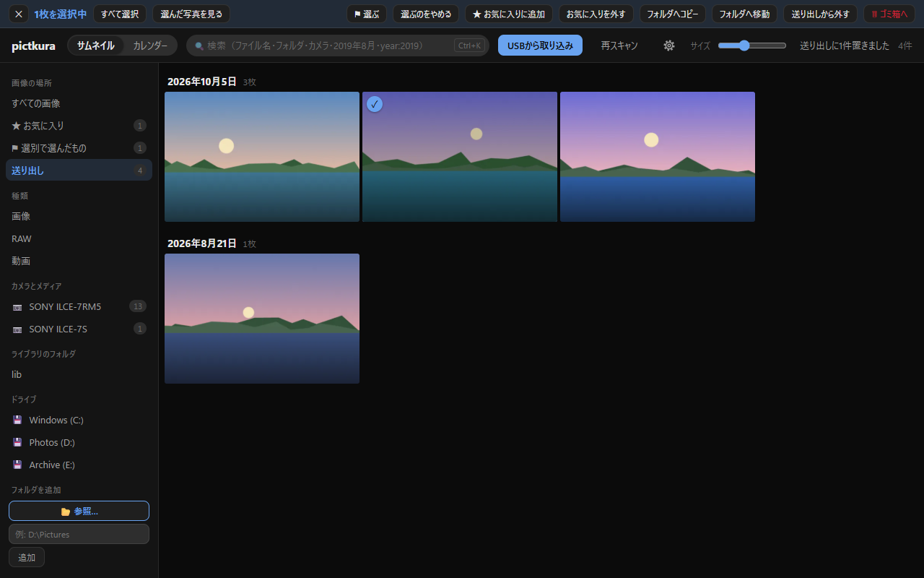Switch to カレンダー view
The height and width of the screenshot is (578, 924).
point(150,46)
